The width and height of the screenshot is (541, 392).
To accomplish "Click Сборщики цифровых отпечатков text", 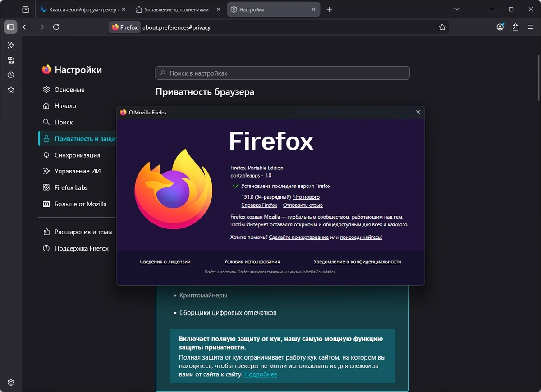I will pyautogui.click(x=228, y=312).
